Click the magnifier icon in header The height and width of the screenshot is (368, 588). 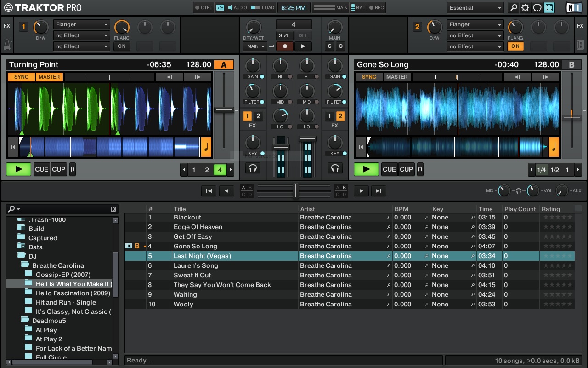[x=514, y=8]
